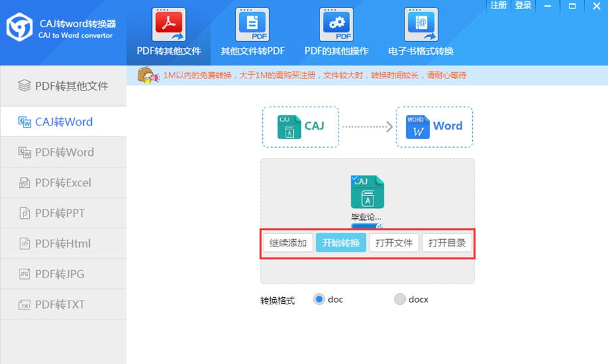Click 注册 in the title bar
The height and width of the screenshot is (364, 608).
point(499,5)
